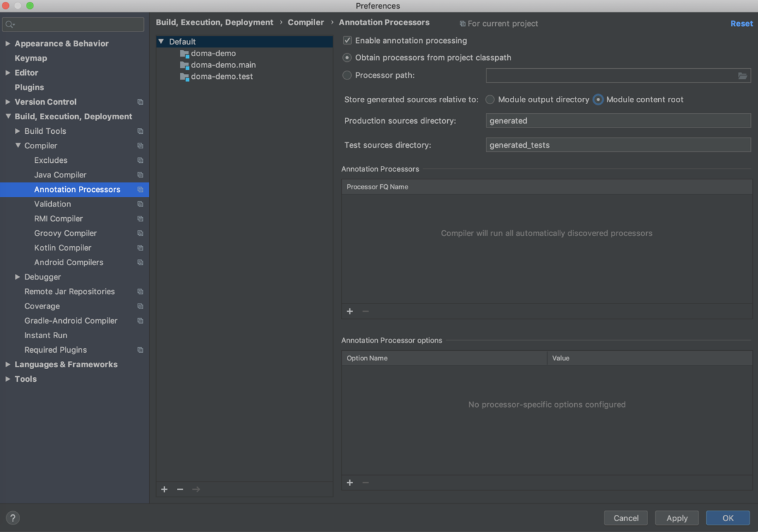Click the Apply button
758x532 pixels.
pyautogui.click(x=677, y=517)
